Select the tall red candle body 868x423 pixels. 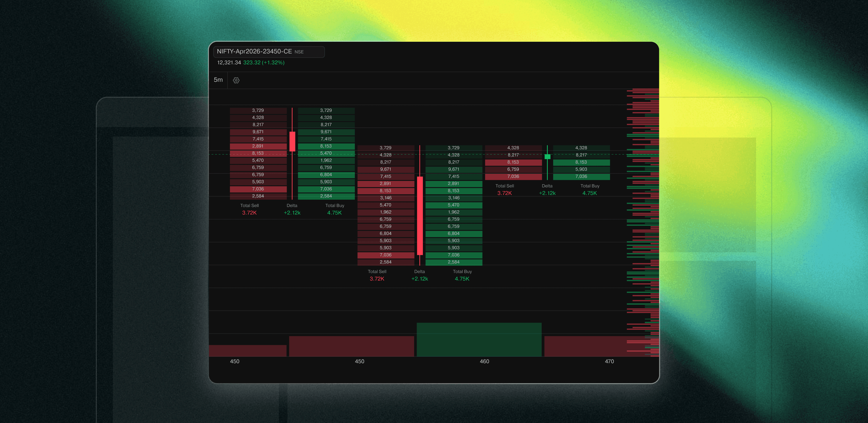[x=420, y=216]
